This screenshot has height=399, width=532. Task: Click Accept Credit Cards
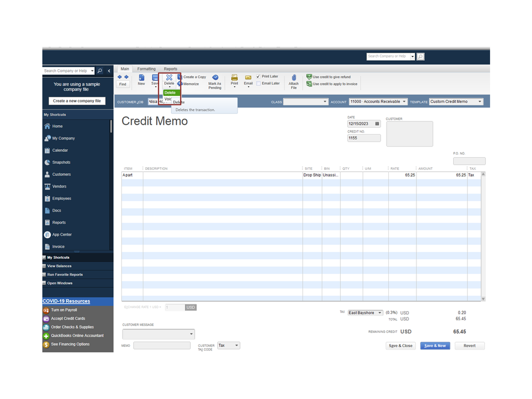[x=64, y=319]
